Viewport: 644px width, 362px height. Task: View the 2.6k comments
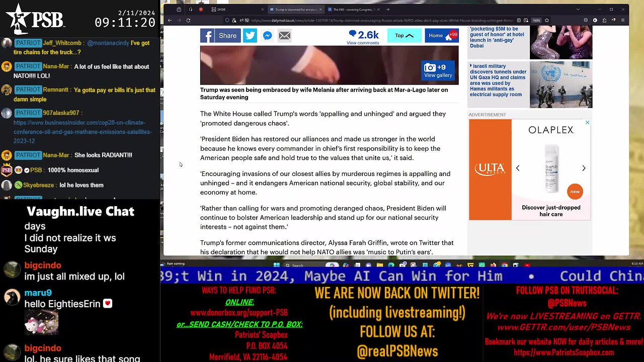click(363, 37)
